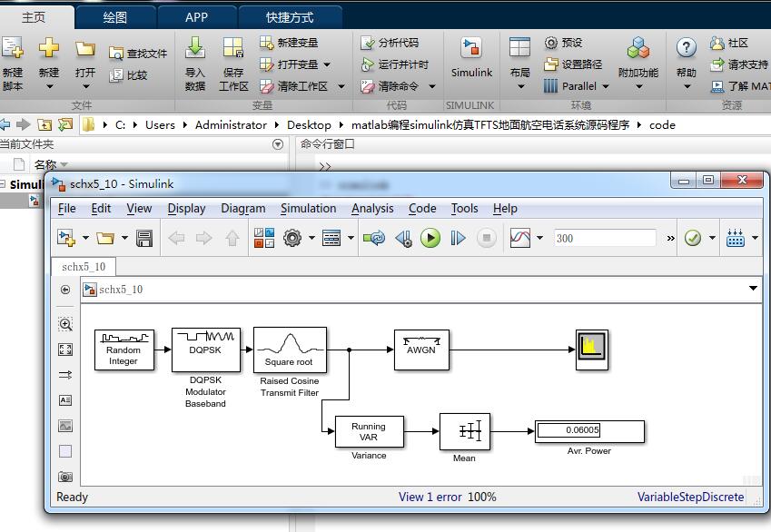The width and height of the screenshot is (771, 532).
Task: Open the Code menu in Simulink
Action: click(x=422, y=209)
